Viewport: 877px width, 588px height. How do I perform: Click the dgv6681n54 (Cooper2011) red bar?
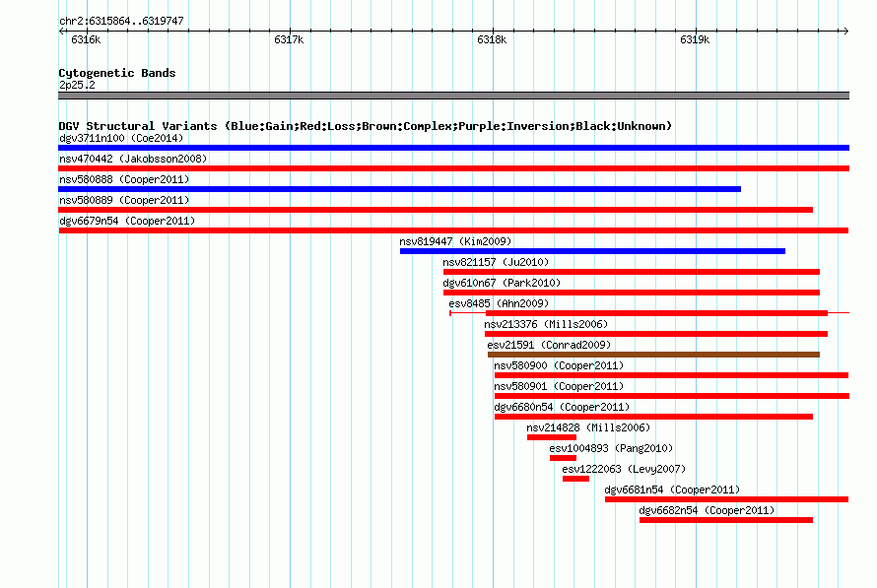click(x=726, y=499)
